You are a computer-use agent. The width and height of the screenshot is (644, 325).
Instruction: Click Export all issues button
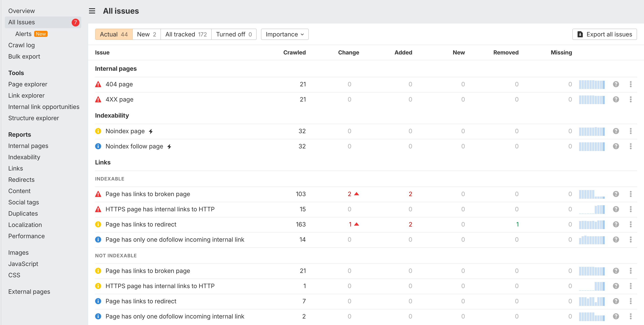click(604, 34)
